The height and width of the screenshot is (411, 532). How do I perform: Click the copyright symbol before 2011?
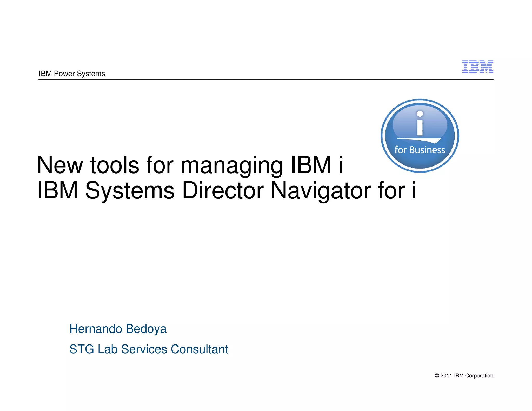click(437, 376)
